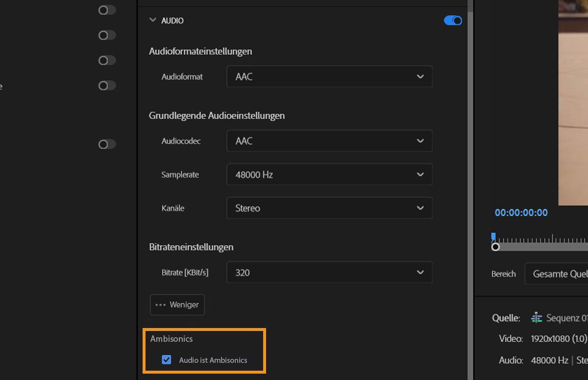
Task: Enable the topmost toggle in left panel
Action: click(106, 10)
